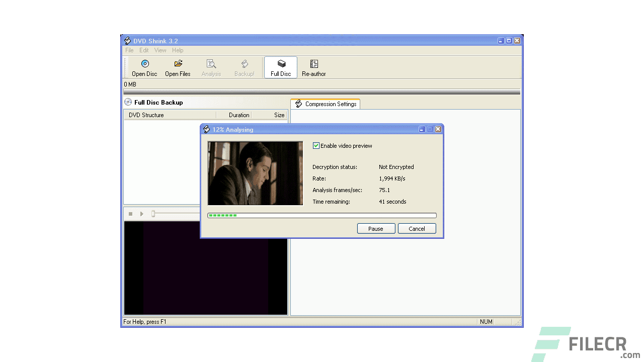Open the Edit menu

pyautogui.click(x=144, y=50)
